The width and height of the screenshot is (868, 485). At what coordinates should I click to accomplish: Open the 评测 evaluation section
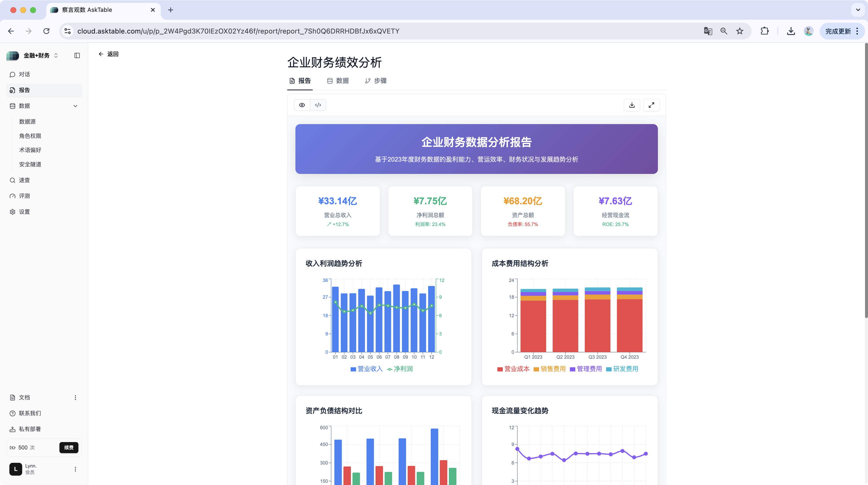point(24,196)
